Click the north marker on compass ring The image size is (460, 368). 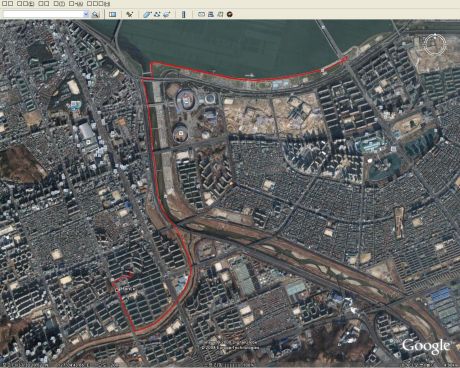click(435, 35)
